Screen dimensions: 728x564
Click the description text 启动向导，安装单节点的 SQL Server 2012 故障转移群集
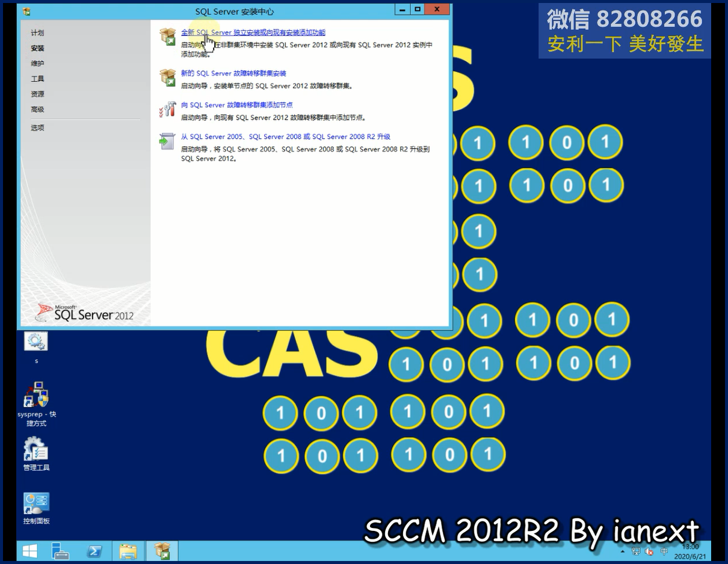tap(268, 86)
